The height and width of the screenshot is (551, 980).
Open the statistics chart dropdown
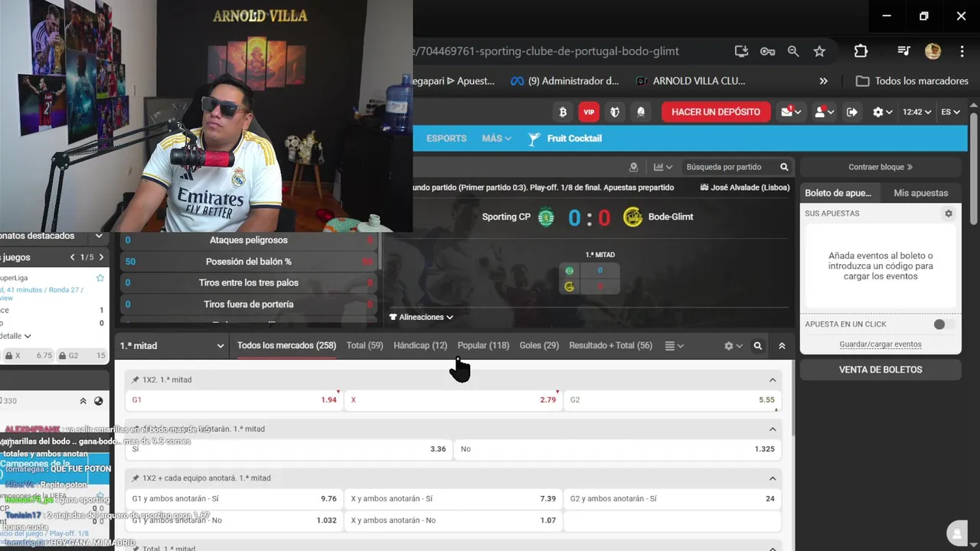663,167
